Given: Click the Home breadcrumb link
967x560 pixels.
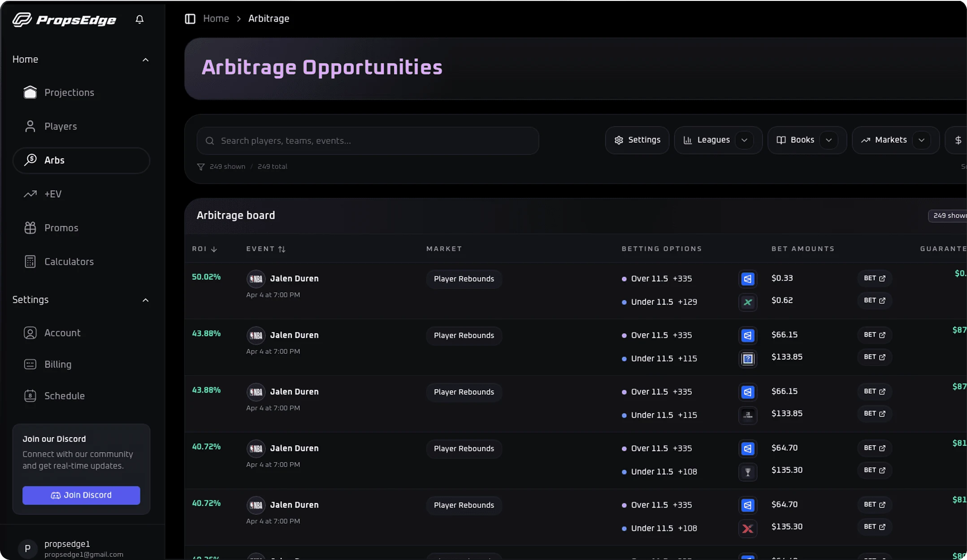Looking at the screenshot, I should [216, 19].
